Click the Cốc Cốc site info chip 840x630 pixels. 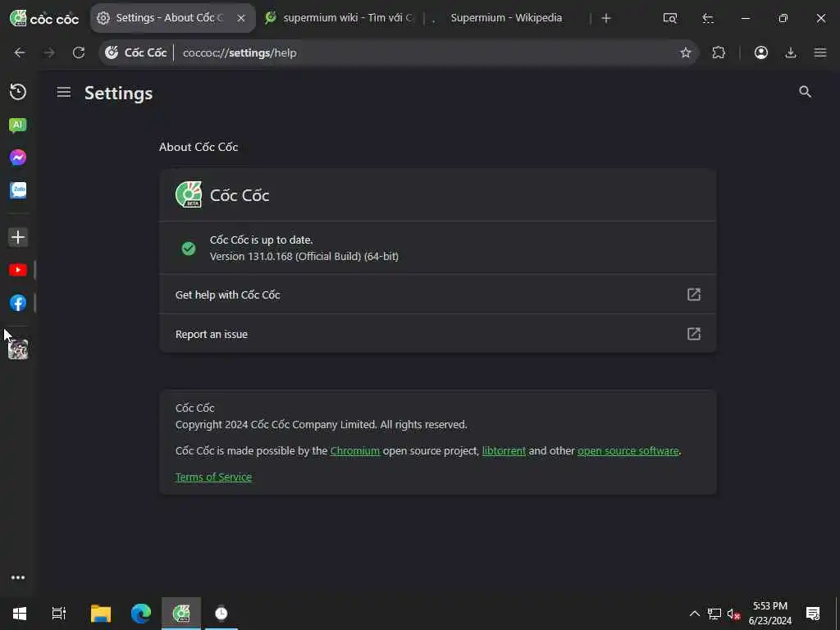point(136,52)
